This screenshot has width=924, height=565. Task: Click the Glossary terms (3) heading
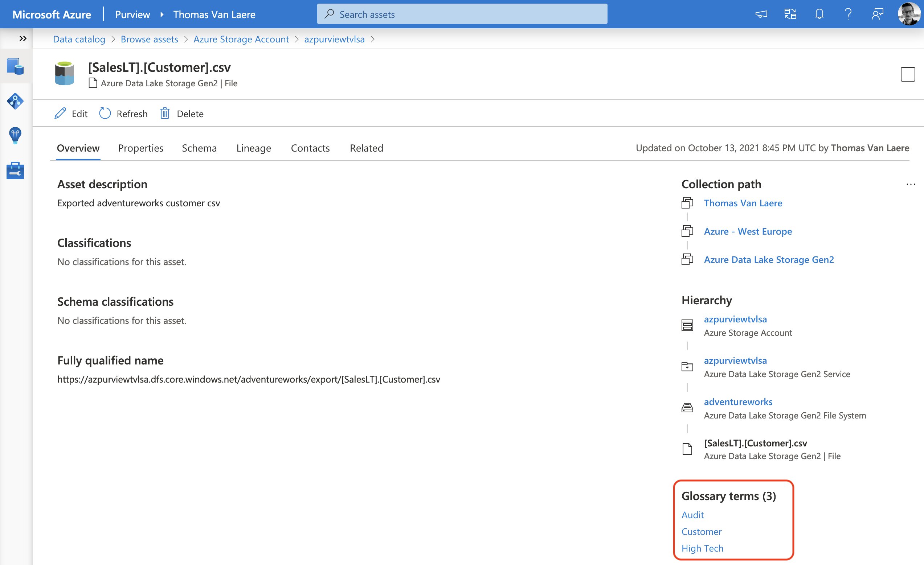(x=728, y=496)
